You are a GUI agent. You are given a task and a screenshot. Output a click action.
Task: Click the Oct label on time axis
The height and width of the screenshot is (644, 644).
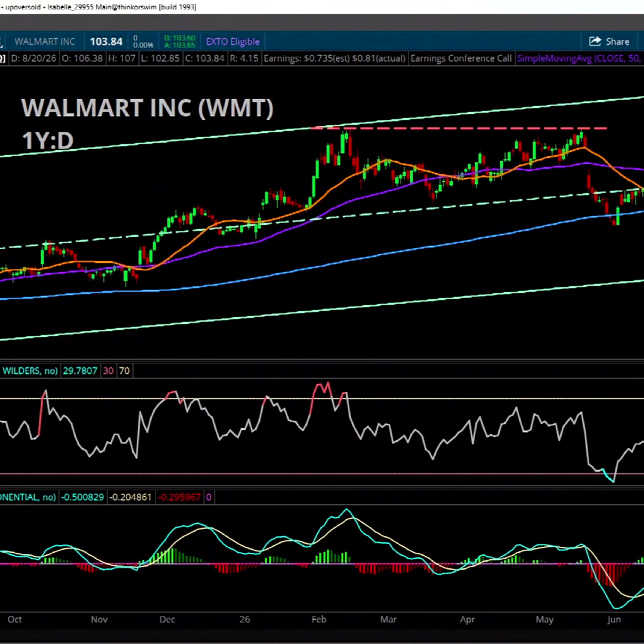[15, 619]
